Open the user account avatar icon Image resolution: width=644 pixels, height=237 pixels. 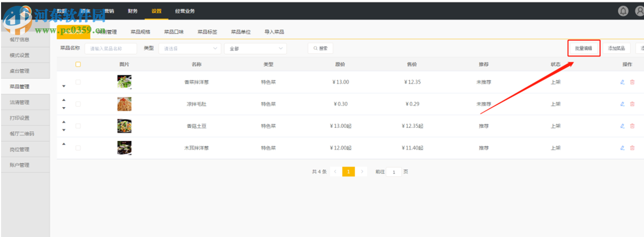click(x=640, y=11)
